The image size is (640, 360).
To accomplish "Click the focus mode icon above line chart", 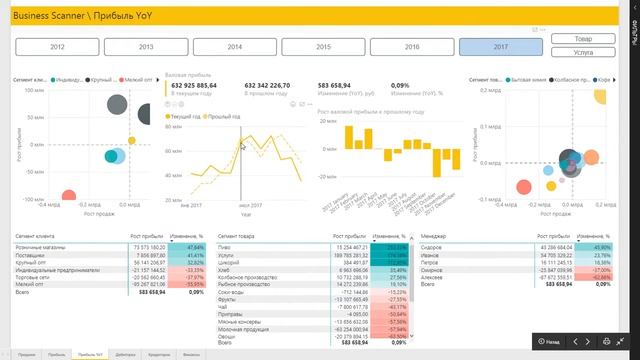I will click(302, 104).
